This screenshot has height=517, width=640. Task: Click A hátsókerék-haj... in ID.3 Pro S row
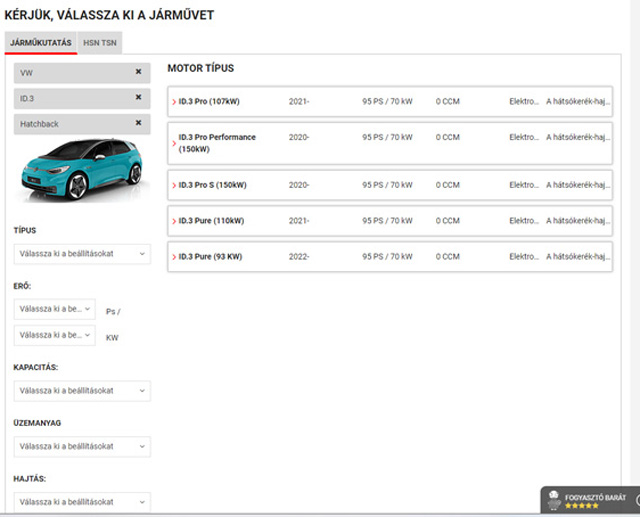click(578, 185)
